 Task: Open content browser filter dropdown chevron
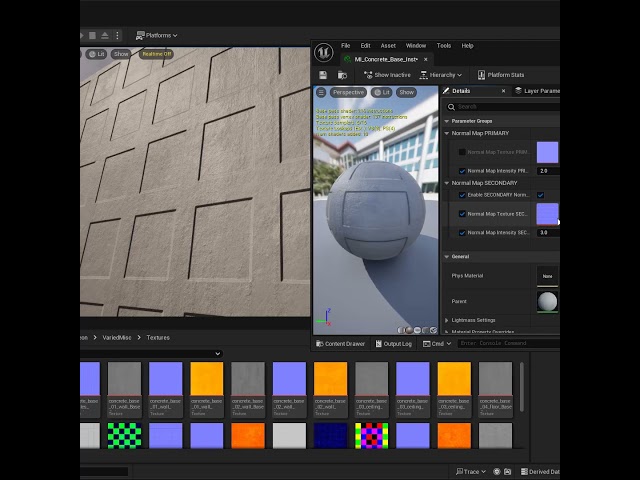click(218, 353)
